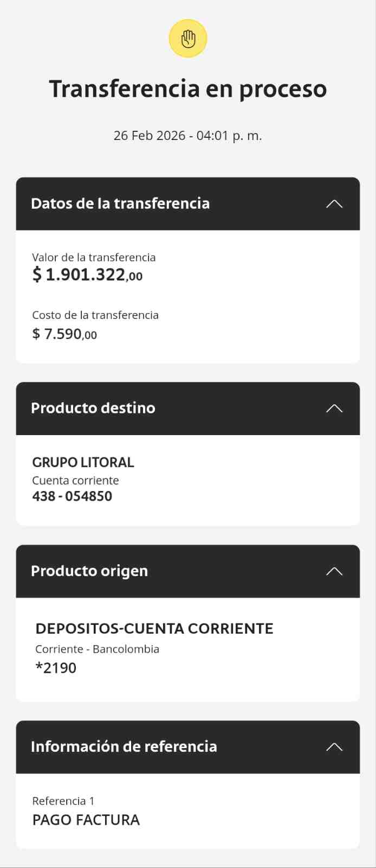Collapse the Datos de la transferencia section
This screenshot has height=868, width=376.
point(334,204)
